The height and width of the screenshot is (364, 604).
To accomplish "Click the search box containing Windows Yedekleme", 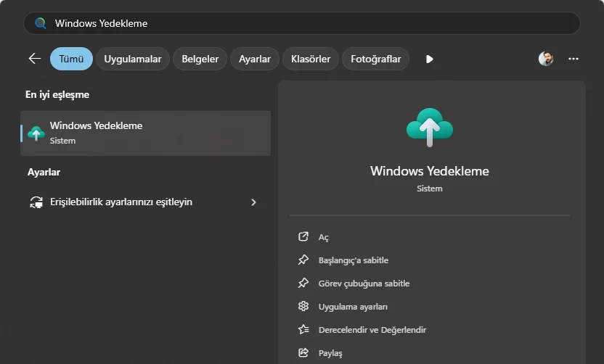I will (x=301, y=23).
